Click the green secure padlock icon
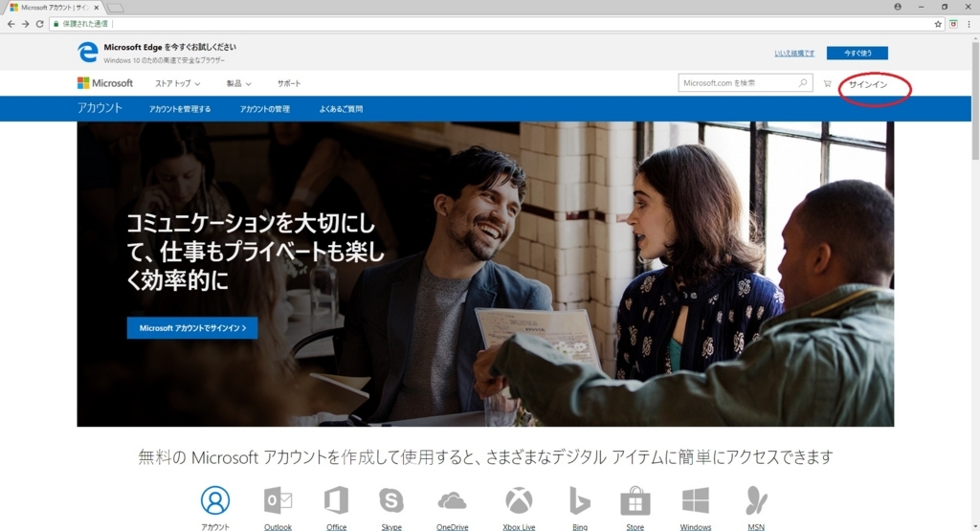The height and width of the screenshot is (531, 980). [x=56, y=24]
